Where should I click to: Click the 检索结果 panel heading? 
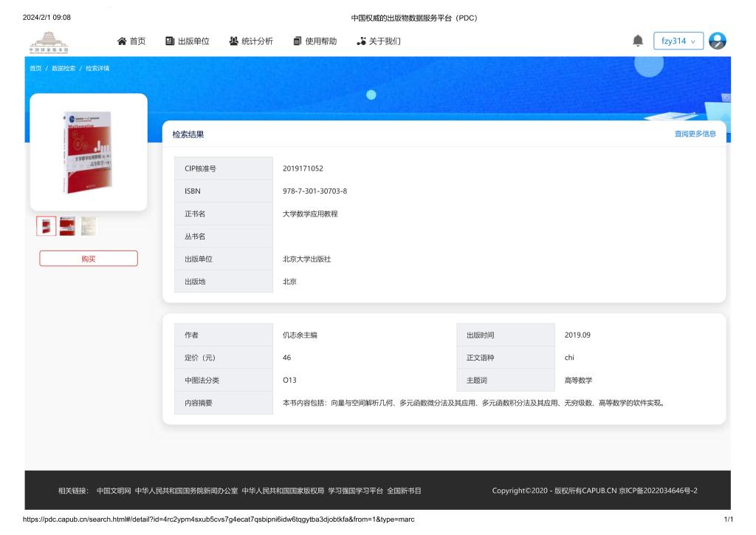pyautogui.click(x=188, y=134)
